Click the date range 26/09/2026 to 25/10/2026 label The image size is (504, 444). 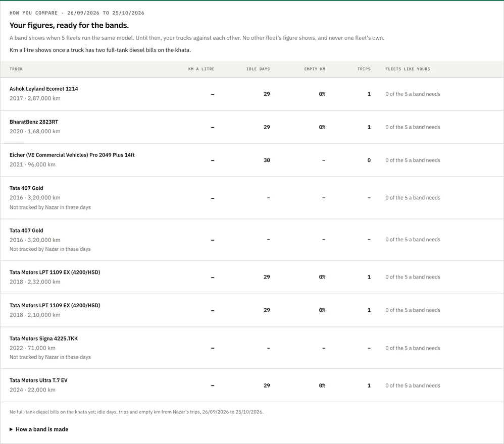[106, 13]
